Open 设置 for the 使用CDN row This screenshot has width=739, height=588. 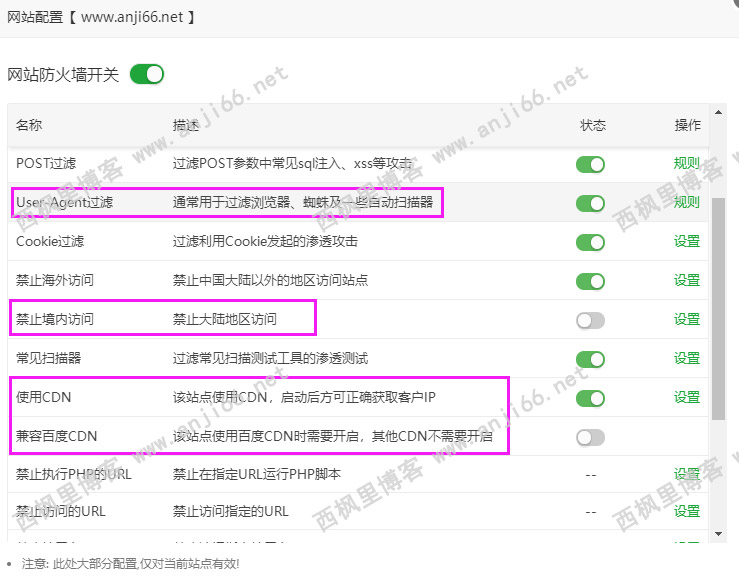[687, 398]
